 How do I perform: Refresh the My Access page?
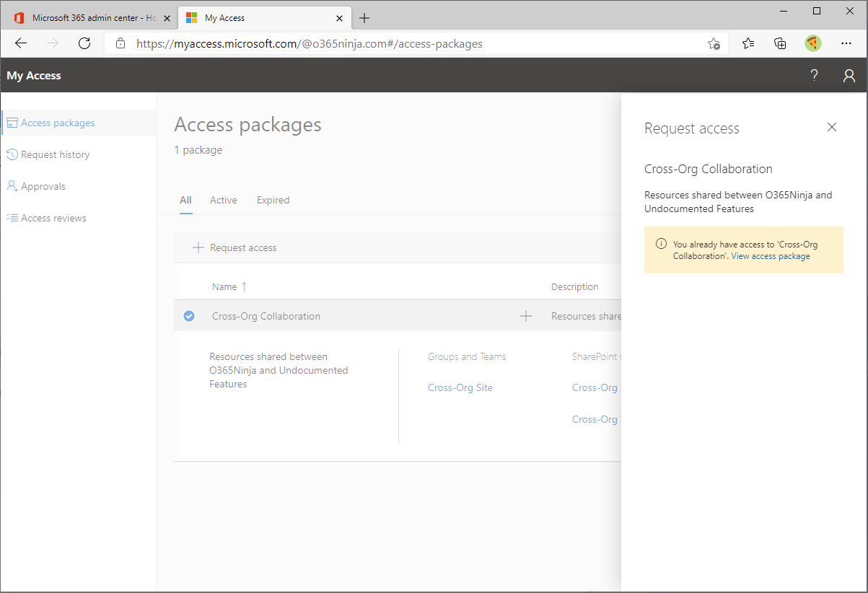[84, 43]
